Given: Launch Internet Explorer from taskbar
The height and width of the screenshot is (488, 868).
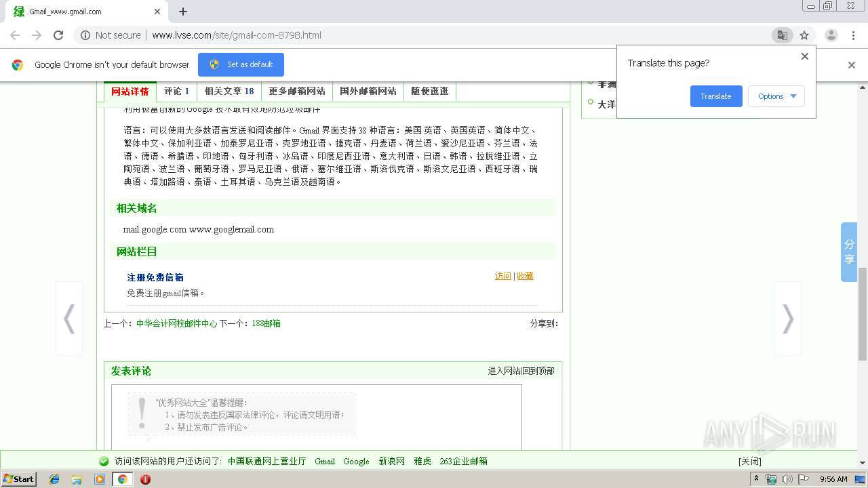Looking at the screenshot, I should point(54,479).
